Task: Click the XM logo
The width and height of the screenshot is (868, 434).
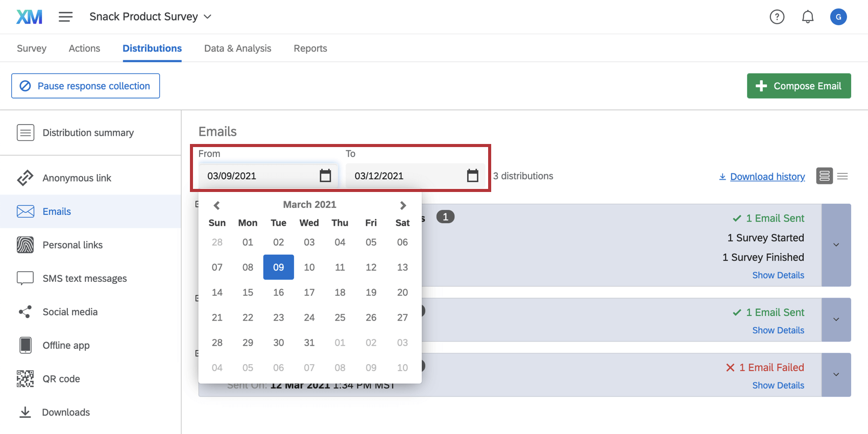Action: coord(29,17)
